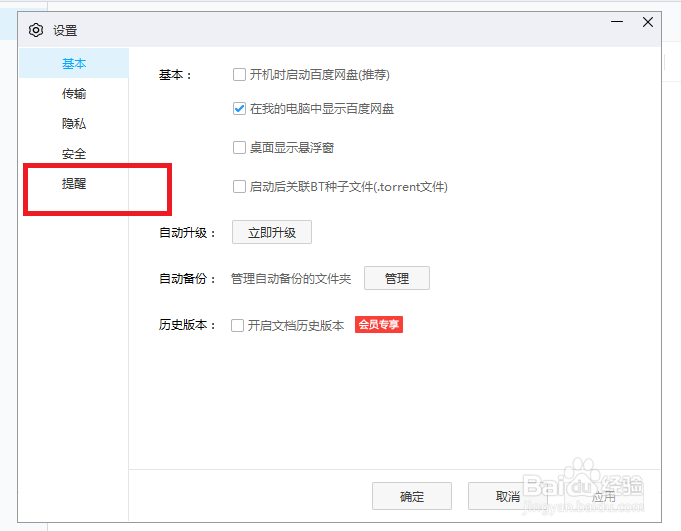681x531 pixels.
Task: Click the 取消 button
Action: click(x=508, y=496)
